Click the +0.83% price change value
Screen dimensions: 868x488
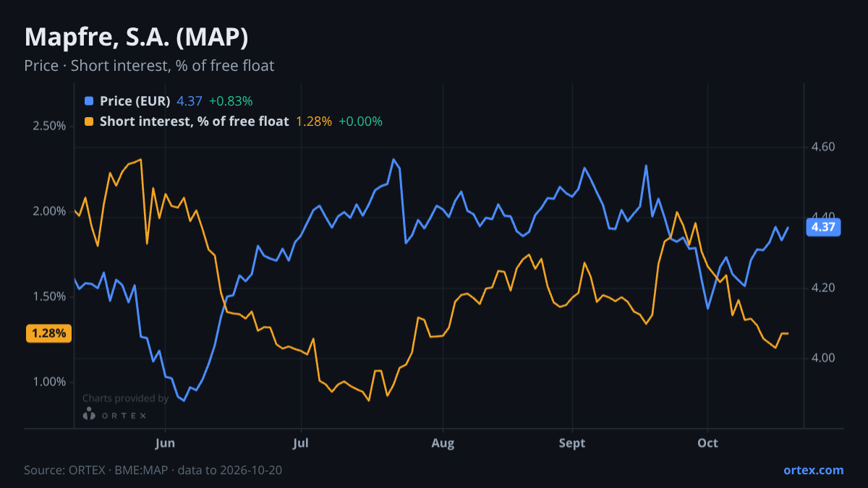(231, 101)
